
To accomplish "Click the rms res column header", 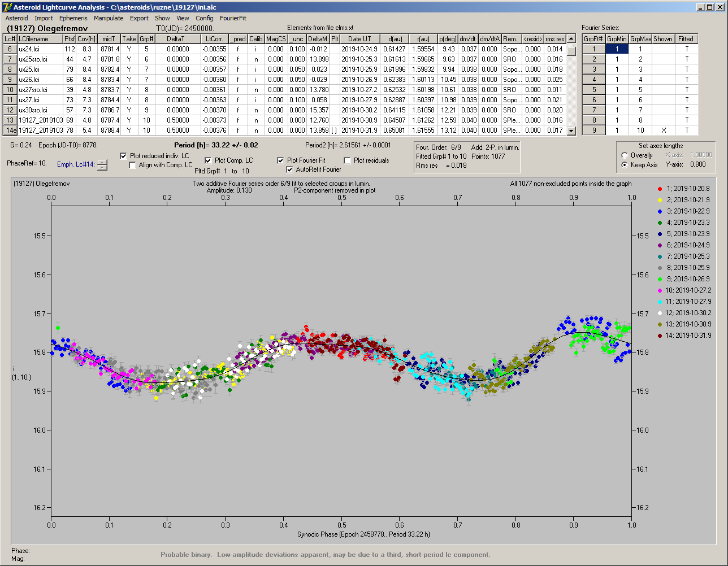I will tap(555, 39).
